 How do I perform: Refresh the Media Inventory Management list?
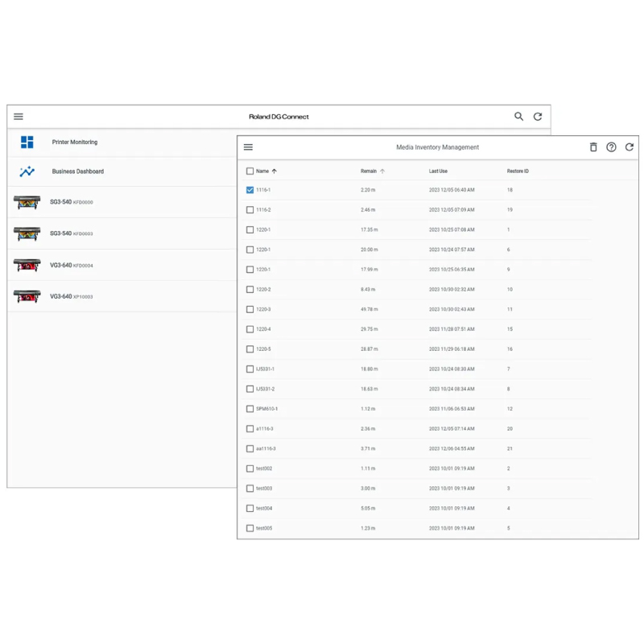pyautogui.click(x=630, y=147)
